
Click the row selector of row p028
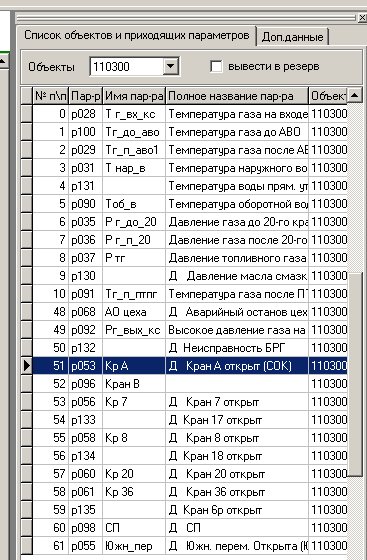coord(27,114)
